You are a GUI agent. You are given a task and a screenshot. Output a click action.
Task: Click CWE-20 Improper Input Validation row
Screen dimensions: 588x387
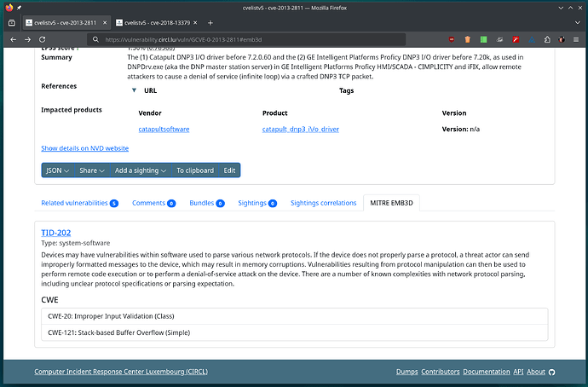(295, 316)
